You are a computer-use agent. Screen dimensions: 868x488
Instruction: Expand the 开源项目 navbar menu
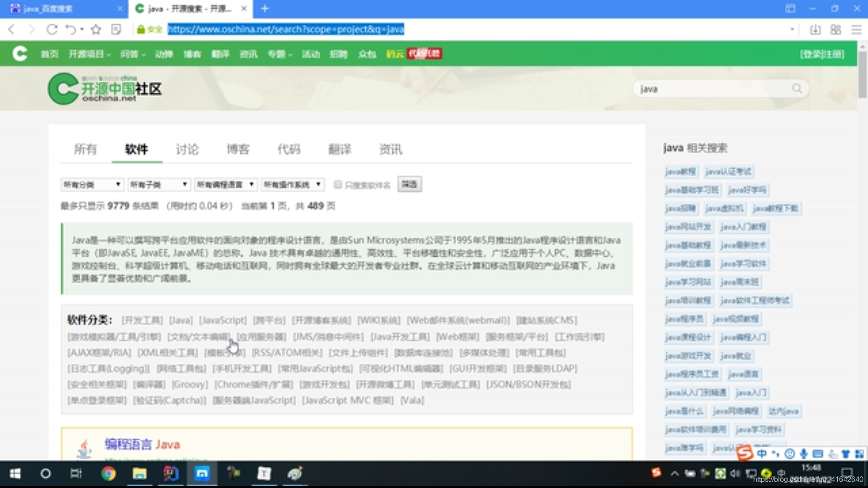[x=90, y=54]
